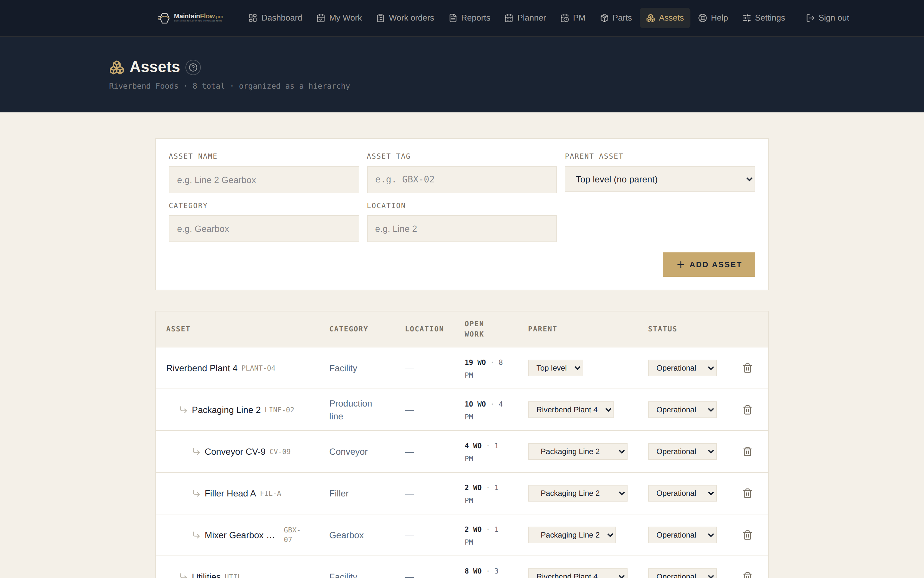Viewport: 924px width, 578px height.
Task: Change parent of Filler Head A
Action: point(578,493)
